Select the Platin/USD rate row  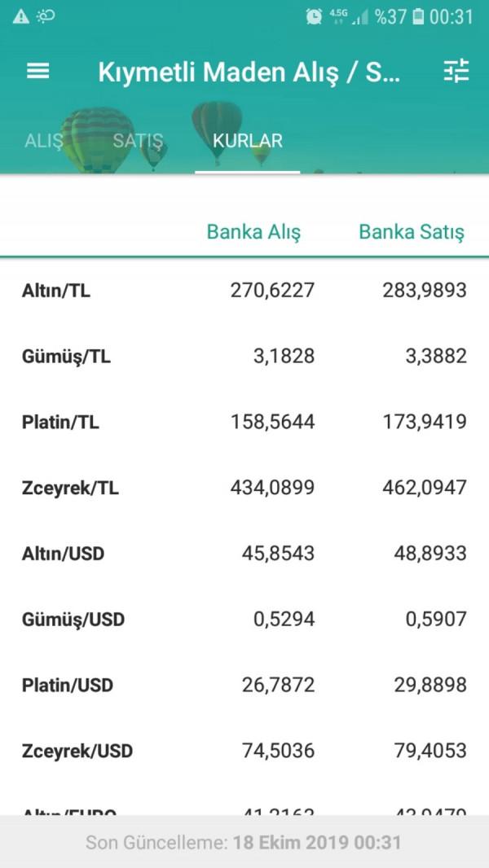pyautogui.click(x=244, y=685)
